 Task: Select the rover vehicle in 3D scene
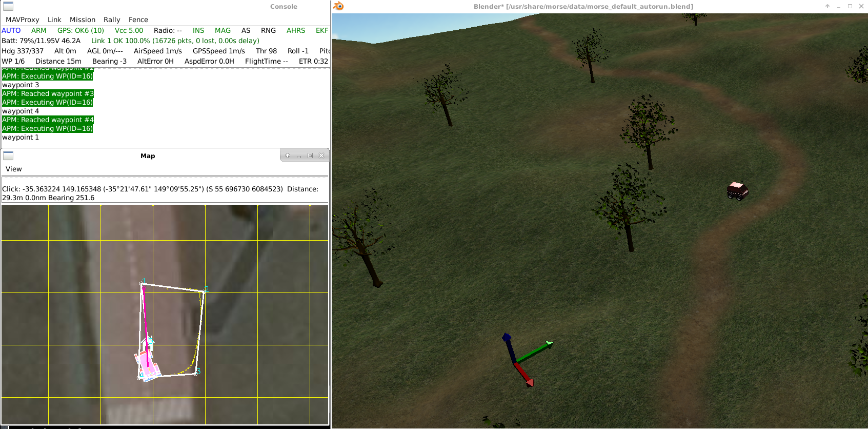[737, 190]
